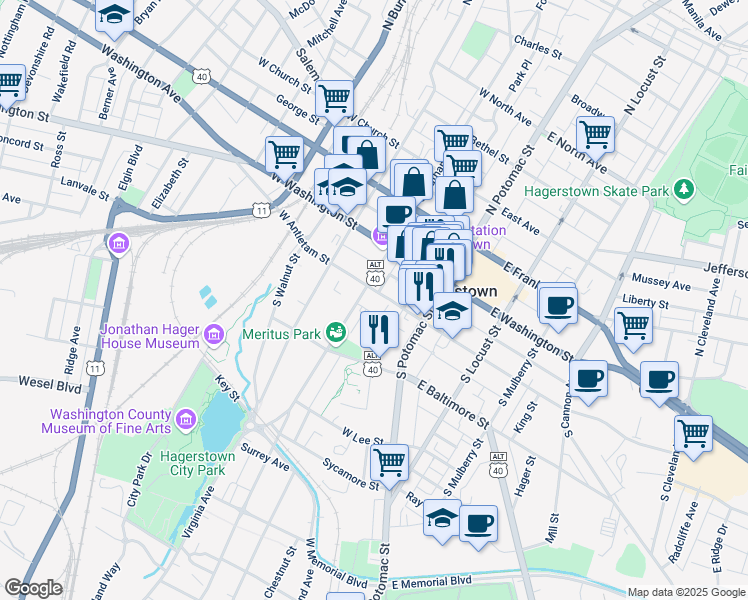
Task: Click the coffee cup marker above S Cleveland label
Action: [659, 381]
